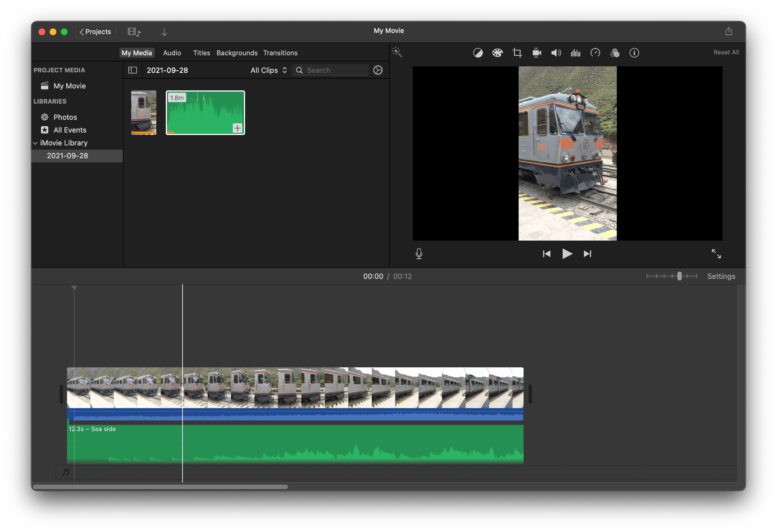Image resolution: width=777 pixels, height=532 pixels.
Task: Click the fullscreen expand toggle
Action: coord(717,254)
